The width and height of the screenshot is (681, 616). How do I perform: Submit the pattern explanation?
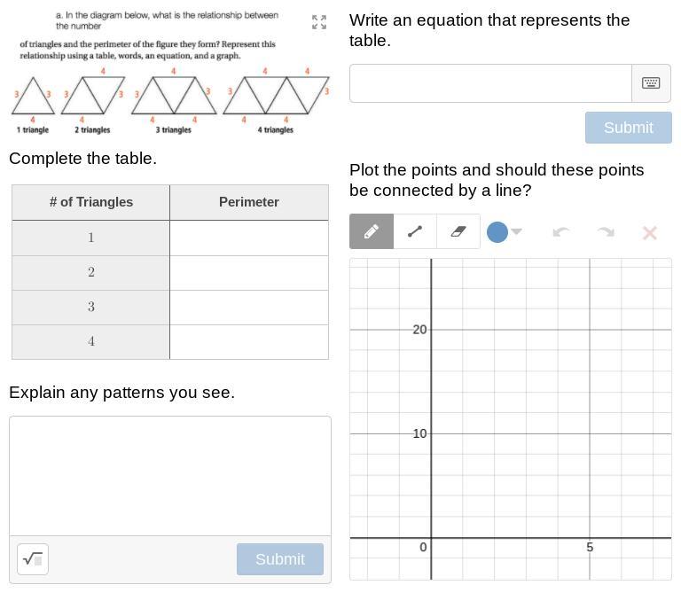tap(279, 559)
